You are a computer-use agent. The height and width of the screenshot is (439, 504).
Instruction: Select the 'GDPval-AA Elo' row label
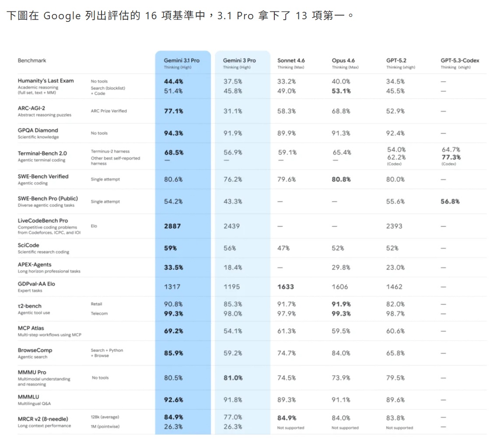[36, 284]
